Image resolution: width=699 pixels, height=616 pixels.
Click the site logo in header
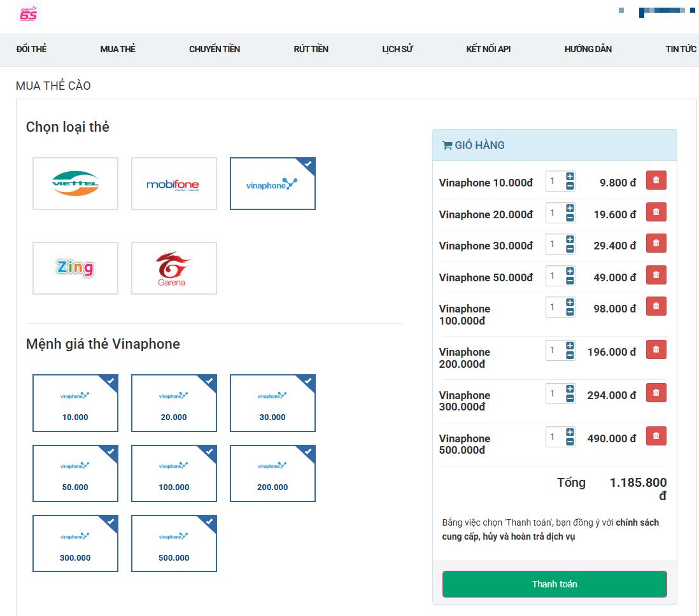coord(29,14)
